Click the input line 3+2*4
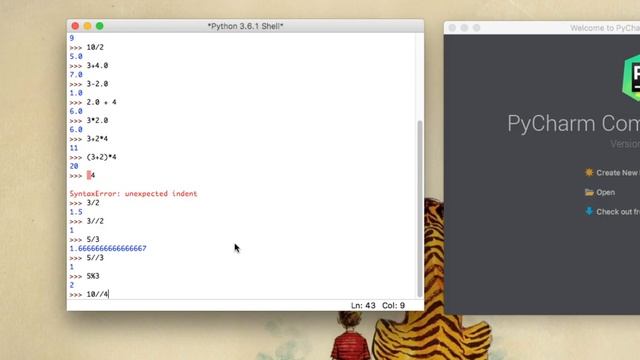The width and height of the screenshot is (640, 360). pyautogui.click(x=97, y=139)
